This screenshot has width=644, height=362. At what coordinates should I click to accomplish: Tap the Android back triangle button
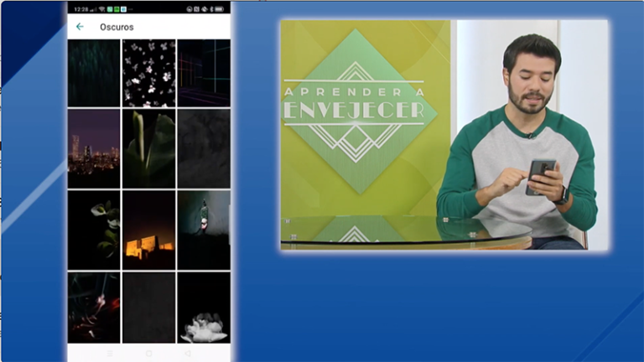[188, 354]
